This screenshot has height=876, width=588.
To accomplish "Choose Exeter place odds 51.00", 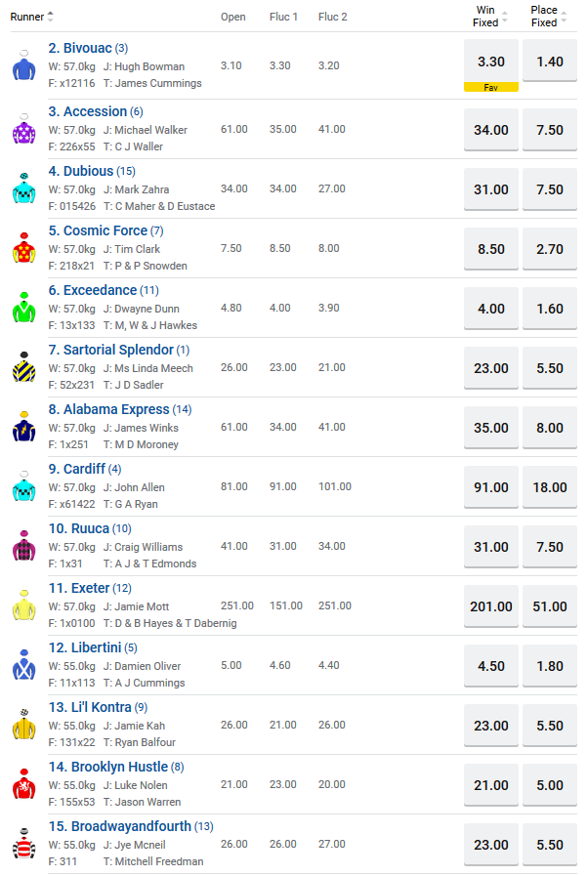I will pyautogui.click(x=550, y=606).
